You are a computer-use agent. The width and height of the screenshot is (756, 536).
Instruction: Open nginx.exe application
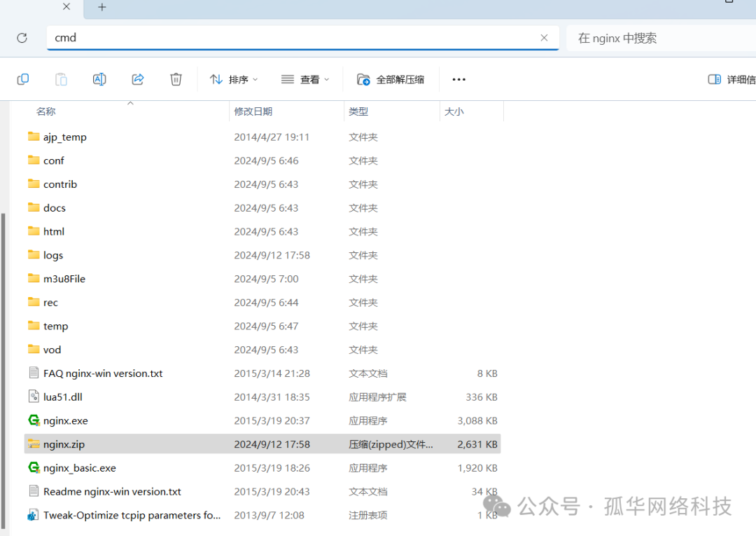coord(65,420)
